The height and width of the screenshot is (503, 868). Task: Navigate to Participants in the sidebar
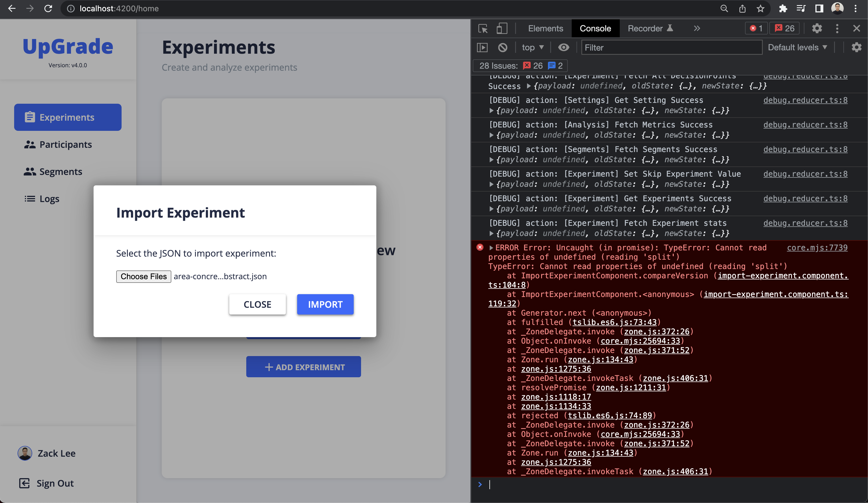pyautogui.click(x=65, y=144)
